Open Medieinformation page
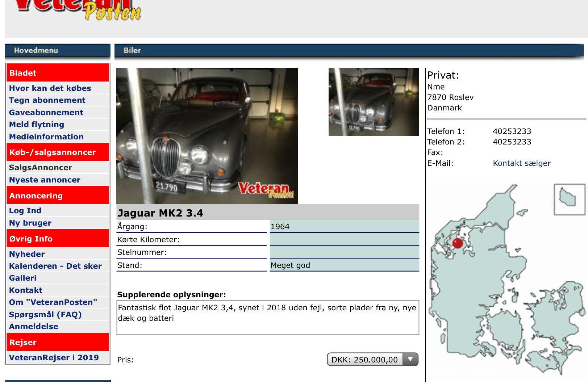 (x=46, y=137)
